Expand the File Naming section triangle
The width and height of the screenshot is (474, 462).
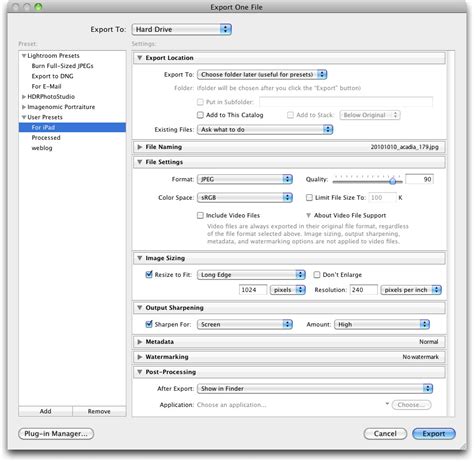pos(140,147)
